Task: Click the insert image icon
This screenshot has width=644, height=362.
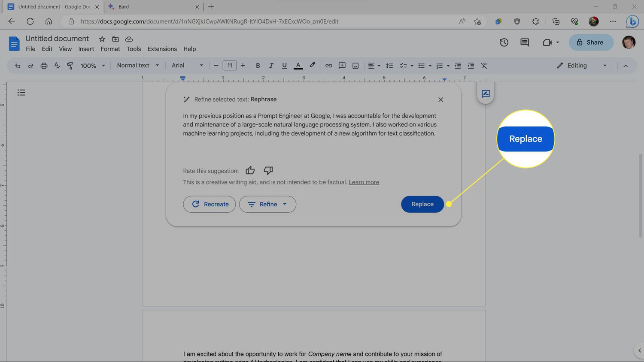Action: click(355, 66)
